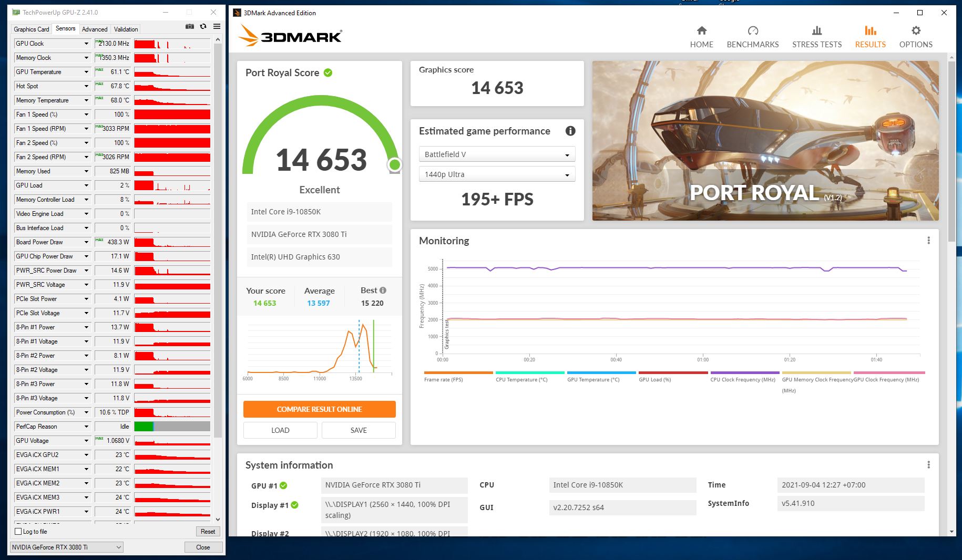This screenshot has height=560, width=962.
Task: Open the GPU selector dropdown in GPU-Z
Action: 67,547
